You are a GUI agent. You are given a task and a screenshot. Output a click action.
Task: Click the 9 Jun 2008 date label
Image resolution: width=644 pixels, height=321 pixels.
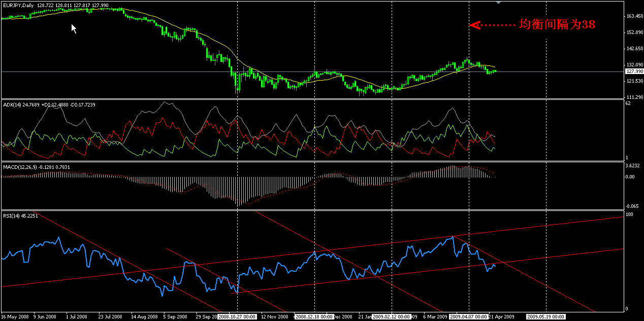tap(45, 316)
